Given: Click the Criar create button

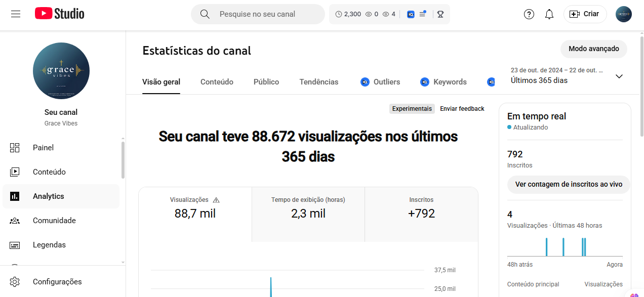Looking at the screenshot, I should (585, 14).
